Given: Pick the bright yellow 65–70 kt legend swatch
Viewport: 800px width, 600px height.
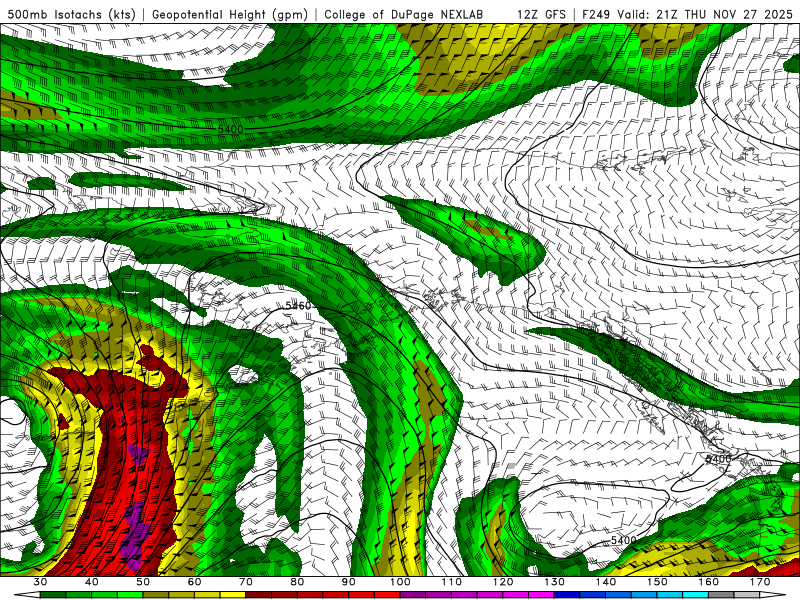Looking at the screenshot, I should pyautogui.click(x=233, y=595).
